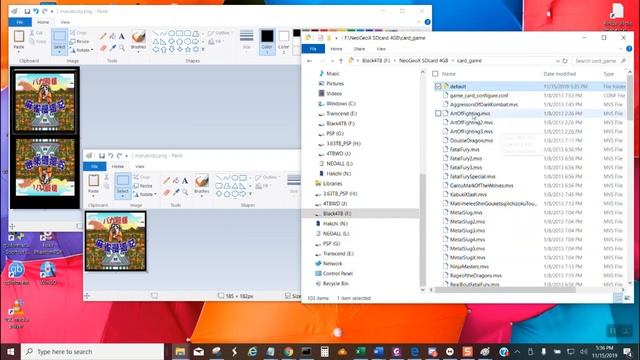
Task: Select the MetalSlug3.mvs file
Action: click(467, 231)
